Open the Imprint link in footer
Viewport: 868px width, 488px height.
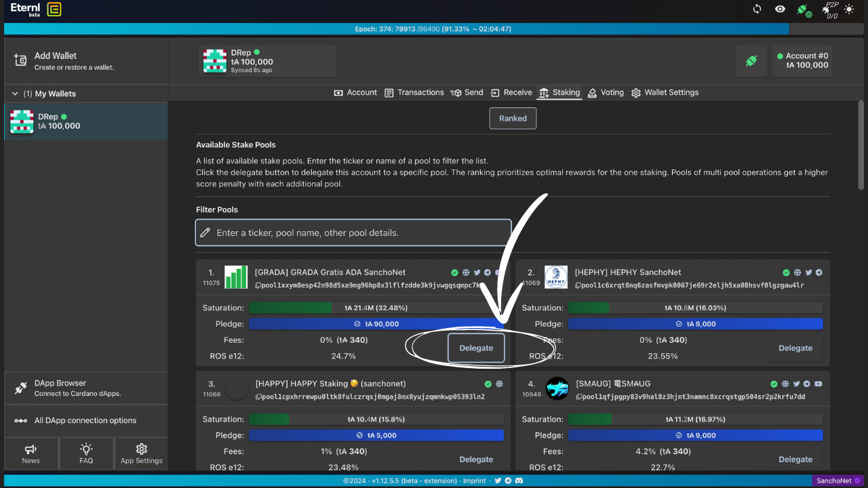(474, 481)
